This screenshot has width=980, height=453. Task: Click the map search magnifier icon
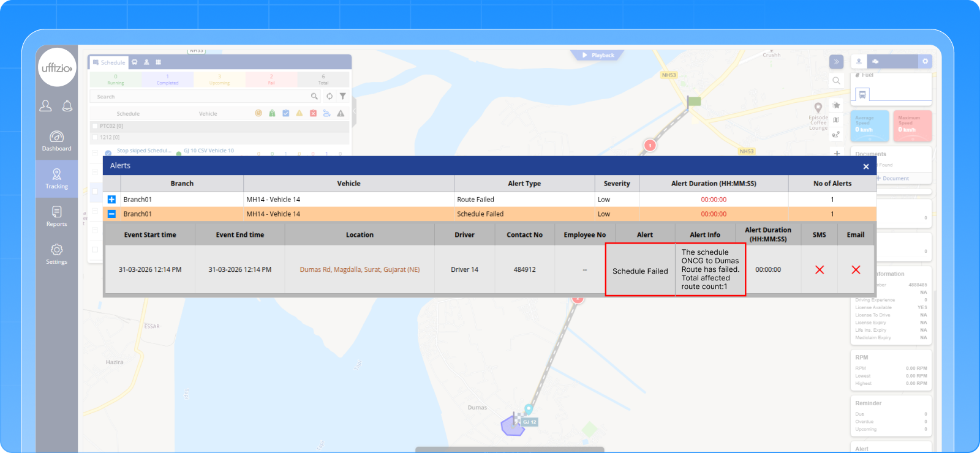point(836,81)
